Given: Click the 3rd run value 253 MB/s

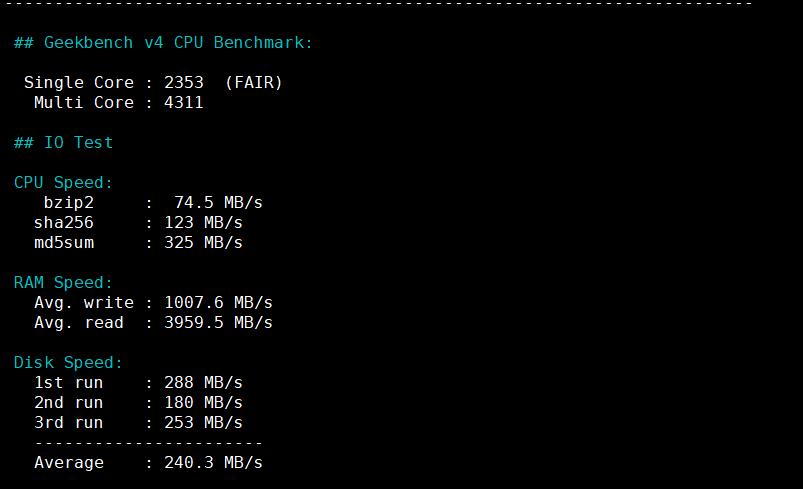Looking at the screenshot, I should tap(203, 423).
